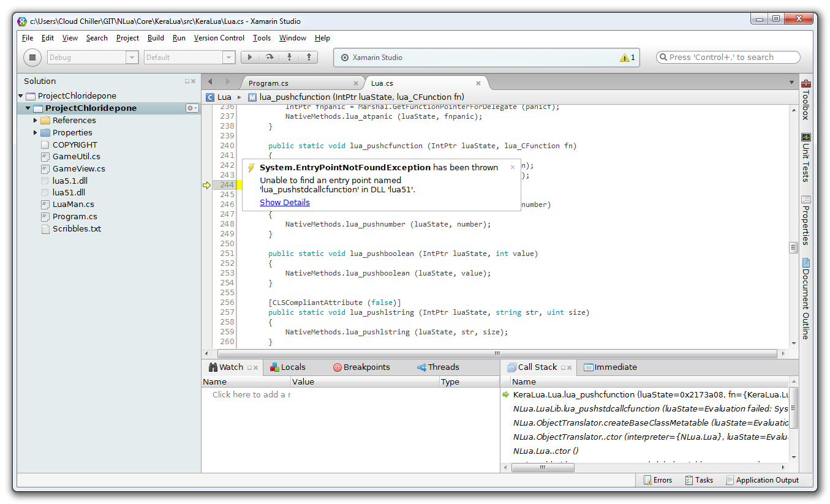830x504 pixels.
Task: Click the Value column header in Watch
Action: click(x=365, y=382)
